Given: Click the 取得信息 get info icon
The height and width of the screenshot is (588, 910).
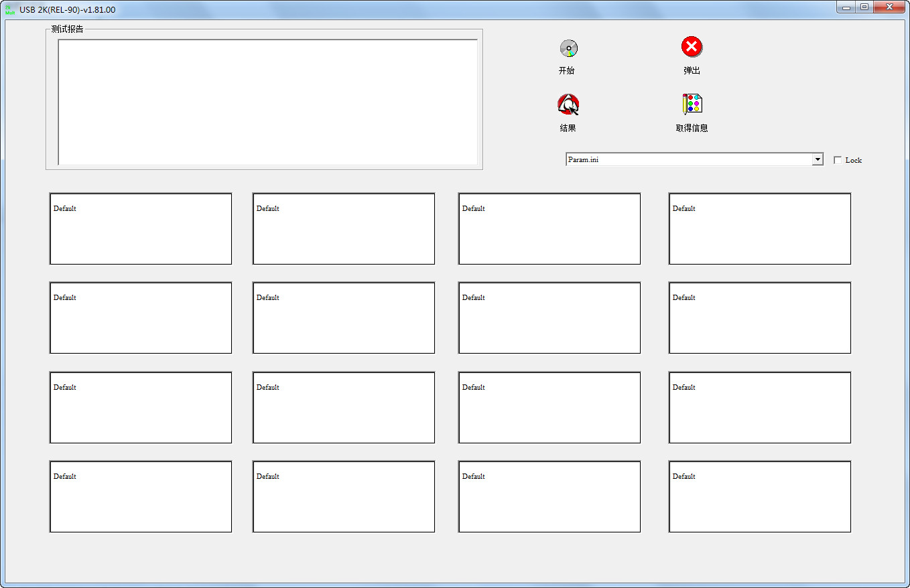Looking at the screenshot, I should pos(692,104).
